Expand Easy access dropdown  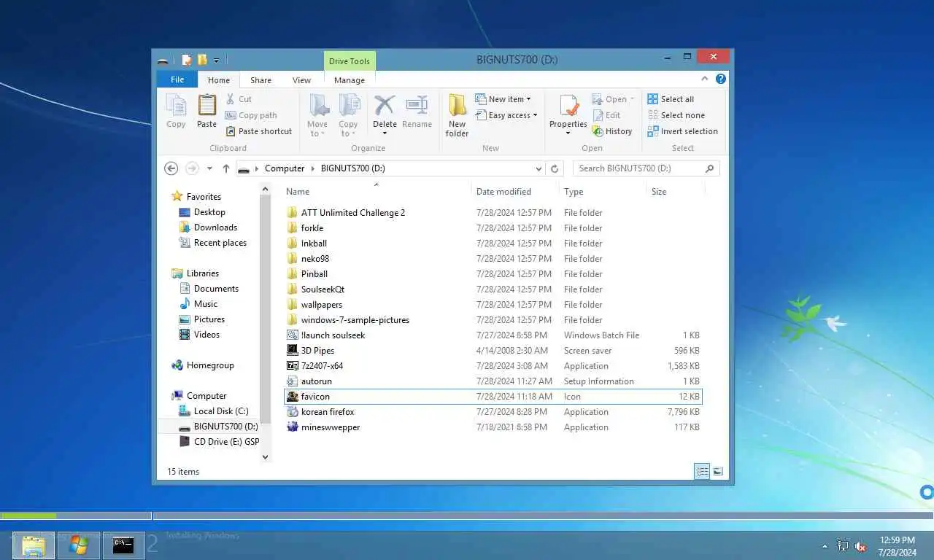[x=506, y=115]
